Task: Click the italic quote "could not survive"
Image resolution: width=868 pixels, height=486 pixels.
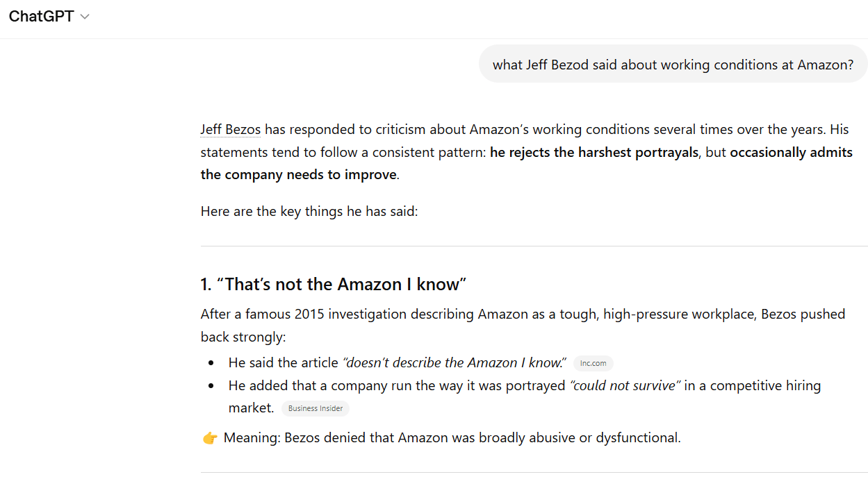Action: click(x=624, y=385)
